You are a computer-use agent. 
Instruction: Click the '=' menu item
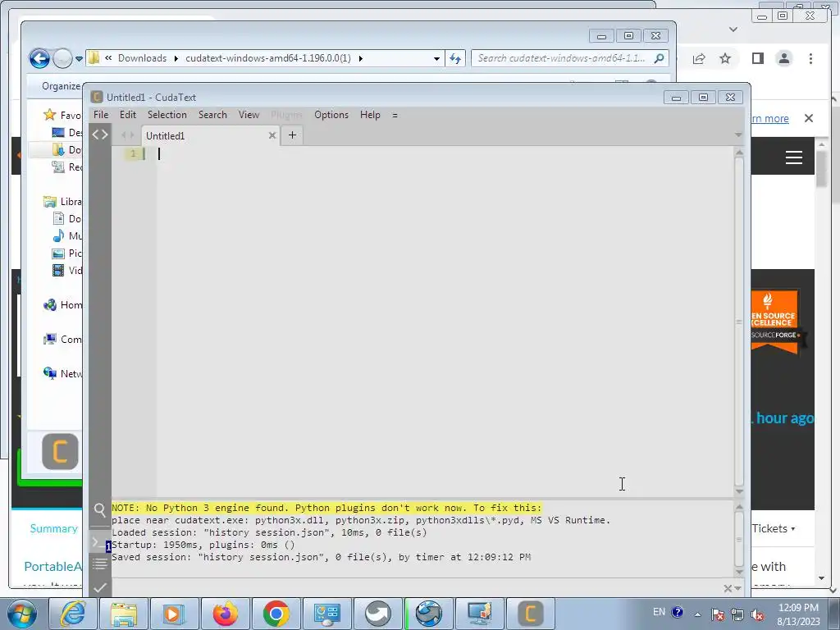click(x=395, y=115)
